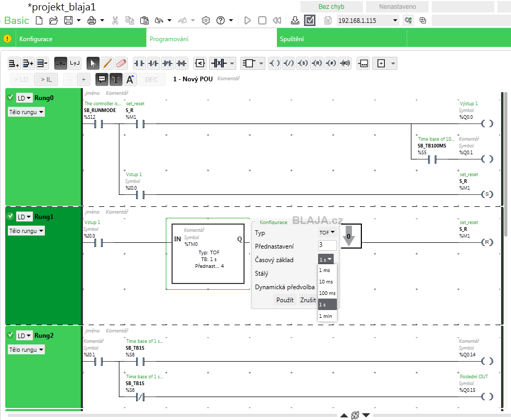Screen dimensions: 511x420
Task: Open the Spuštění tab
Action: click(x=291, y=39)
